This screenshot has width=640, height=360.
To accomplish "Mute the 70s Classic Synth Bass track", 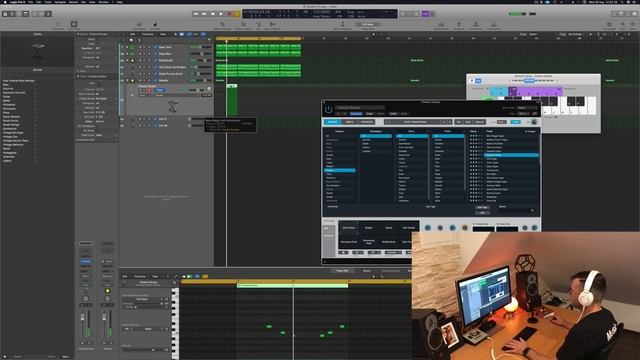I will (140, 67).
